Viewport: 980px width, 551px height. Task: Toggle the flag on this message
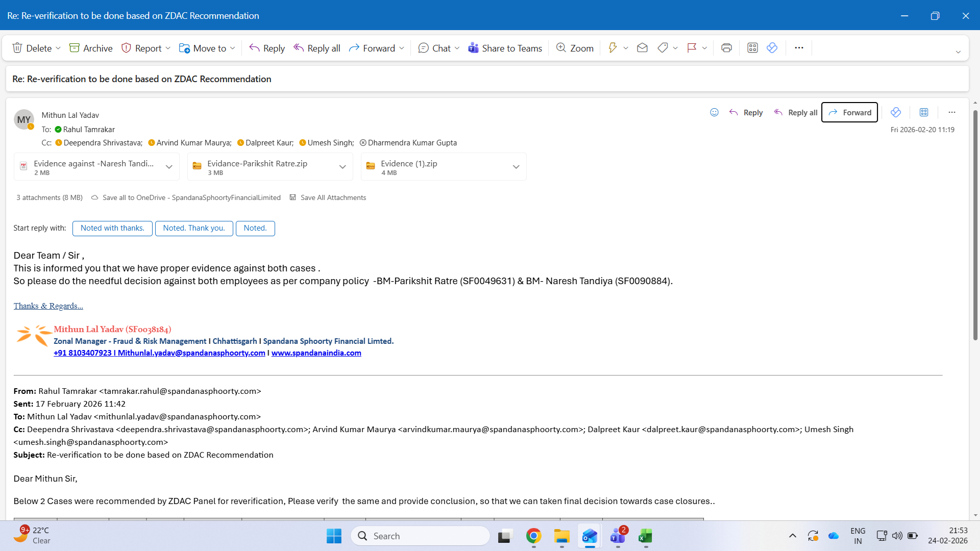tap(692, 48)
